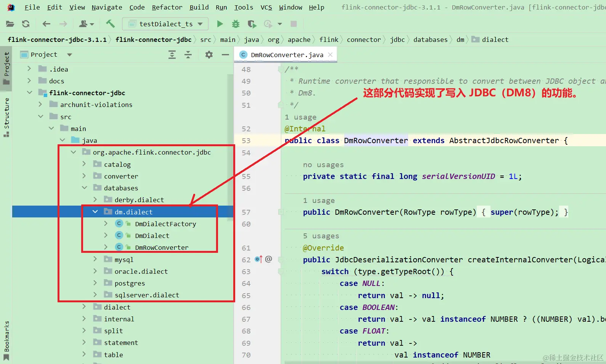Select the statement package

(x=121, y=343)
